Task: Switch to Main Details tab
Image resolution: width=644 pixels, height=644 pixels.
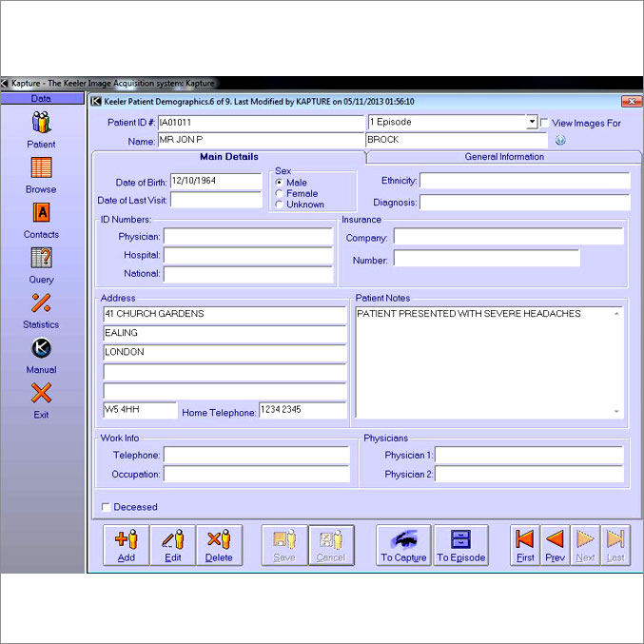Action: point(228,157)
